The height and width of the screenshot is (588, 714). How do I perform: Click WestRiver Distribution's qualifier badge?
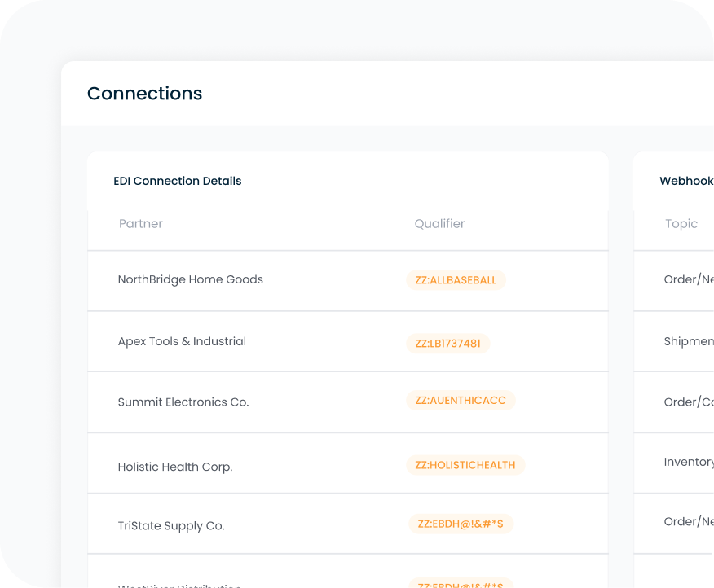[461, 584]
